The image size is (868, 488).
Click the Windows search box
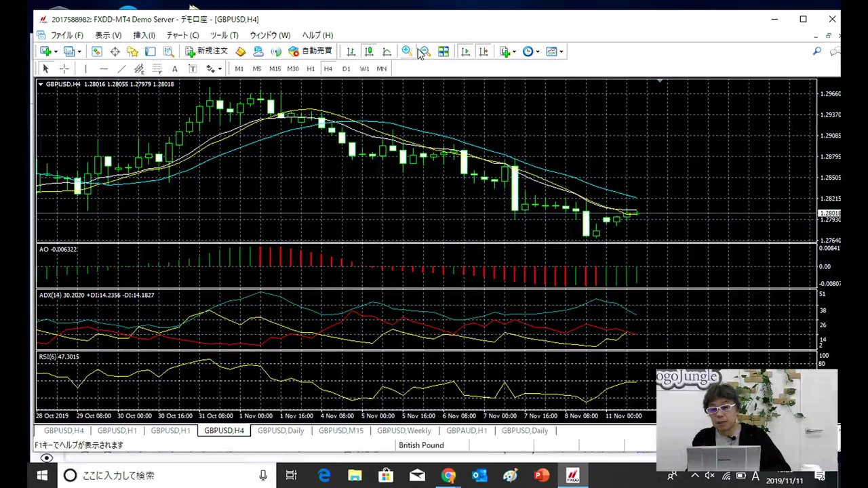pos(163,475)
